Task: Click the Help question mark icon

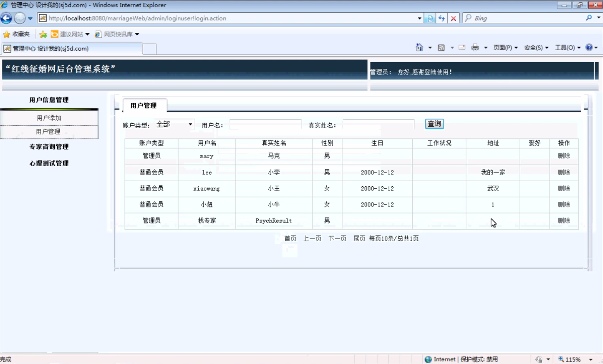Action: [589, 47]
